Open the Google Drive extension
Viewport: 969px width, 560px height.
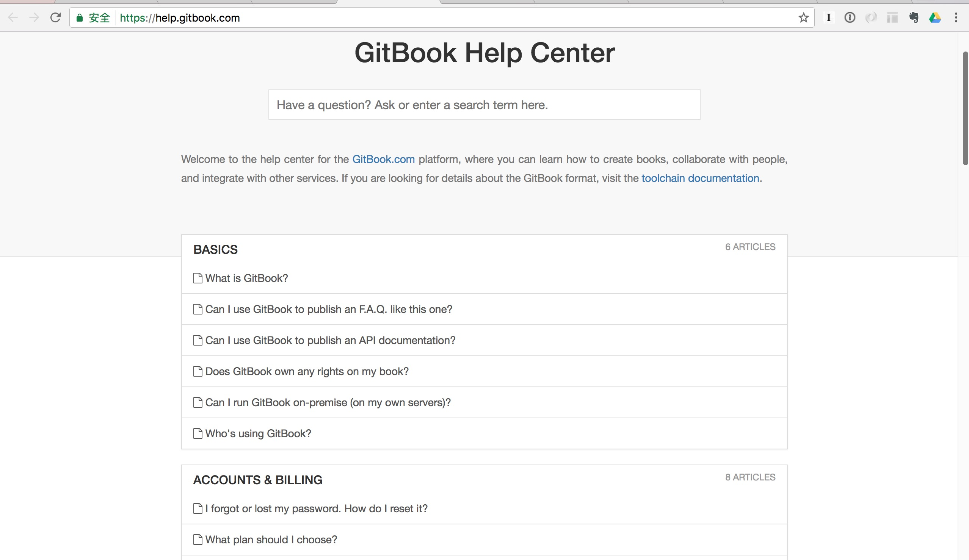[935, 18]
